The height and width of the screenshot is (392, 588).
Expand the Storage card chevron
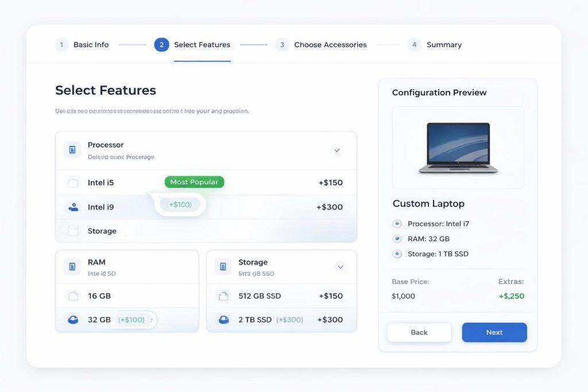click(340, 267)
